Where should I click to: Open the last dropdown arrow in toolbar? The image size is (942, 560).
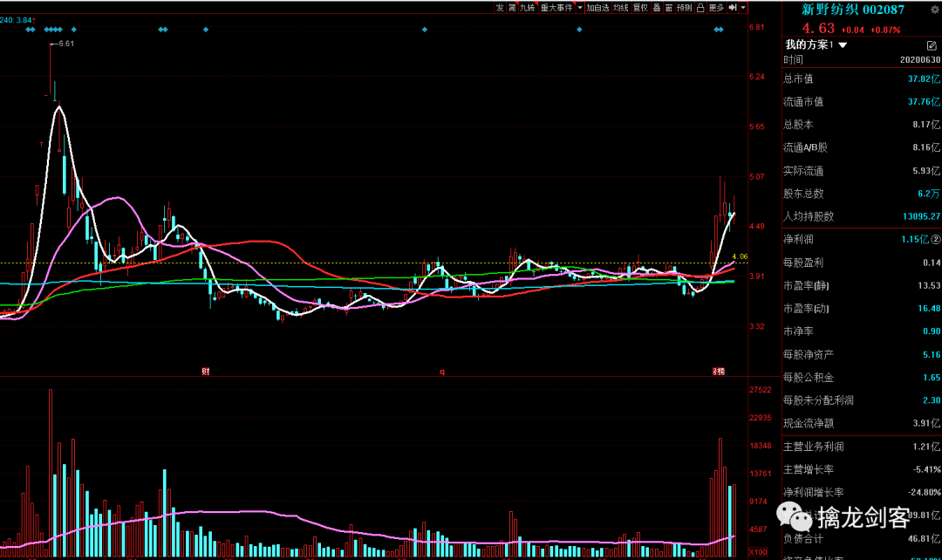pyautogui.click(x=743, y=8)
